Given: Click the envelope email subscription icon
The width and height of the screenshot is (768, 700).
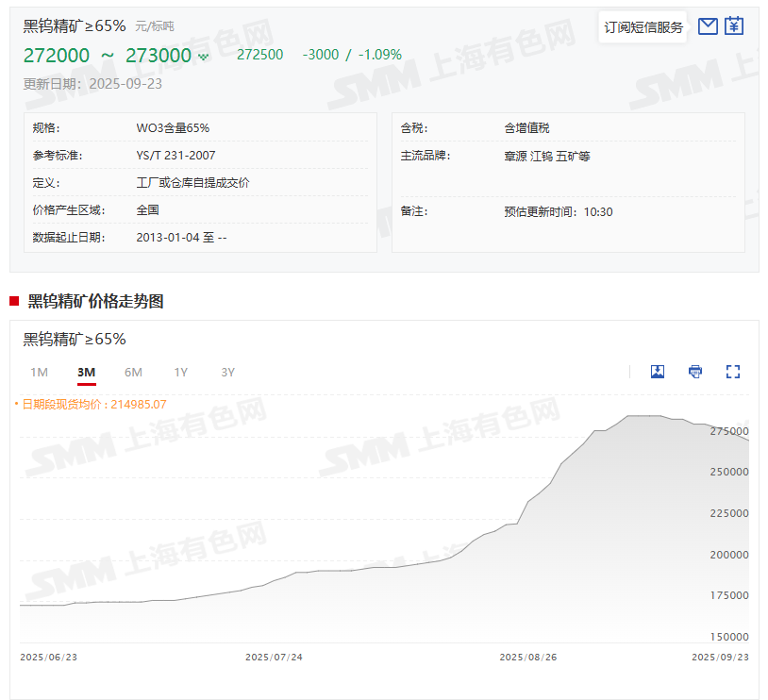Looking at the screenshot, I should click(x=708, y=26).
